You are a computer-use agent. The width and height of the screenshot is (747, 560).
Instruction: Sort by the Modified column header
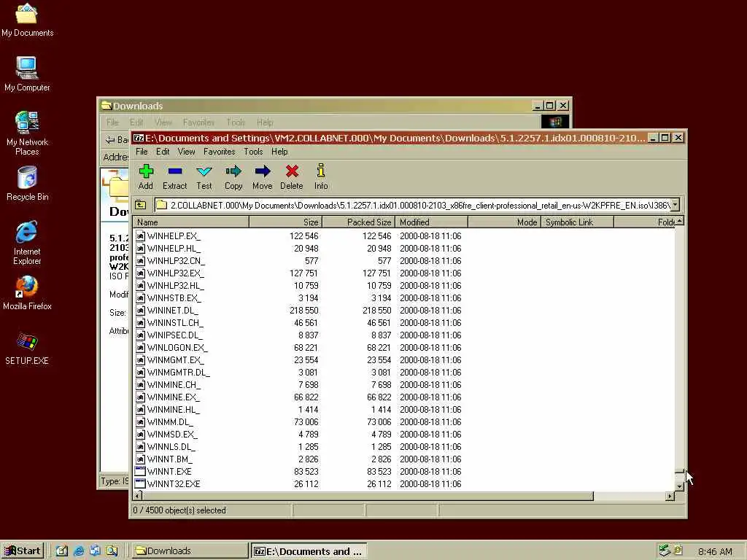432,222
